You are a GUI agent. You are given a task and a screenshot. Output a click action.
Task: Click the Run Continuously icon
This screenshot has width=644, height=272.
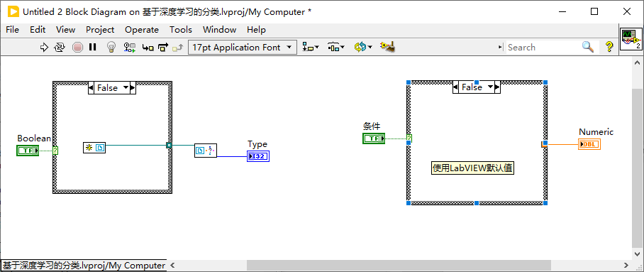coord(60,48)
